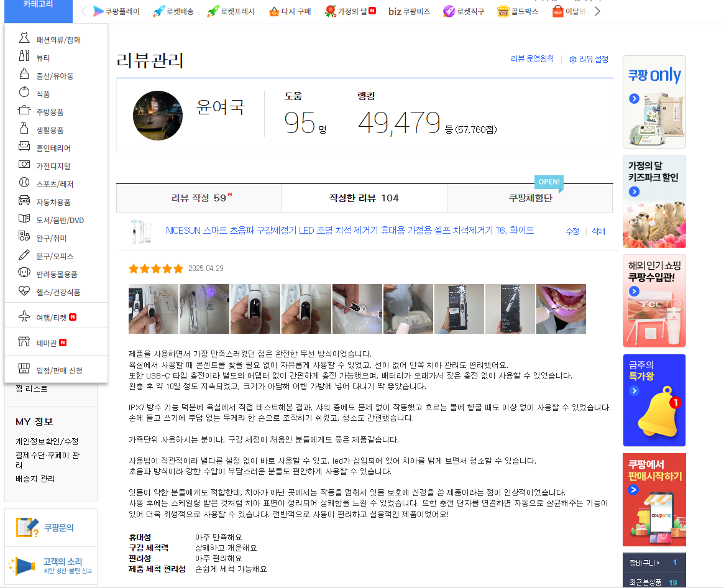Click the five-star rating display
This screenshot has width=724, height=588.
coord(156,269)
